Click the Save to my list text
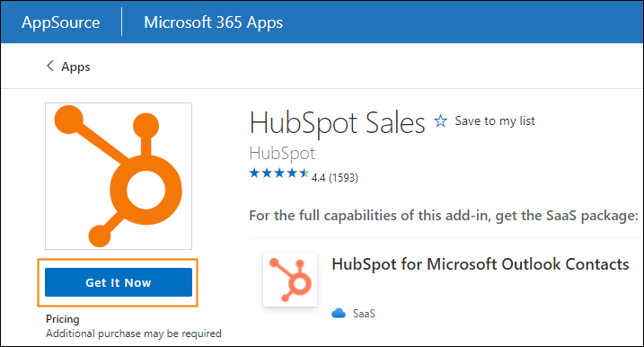Viewport: 644px width, 347px height. (495, 120)
